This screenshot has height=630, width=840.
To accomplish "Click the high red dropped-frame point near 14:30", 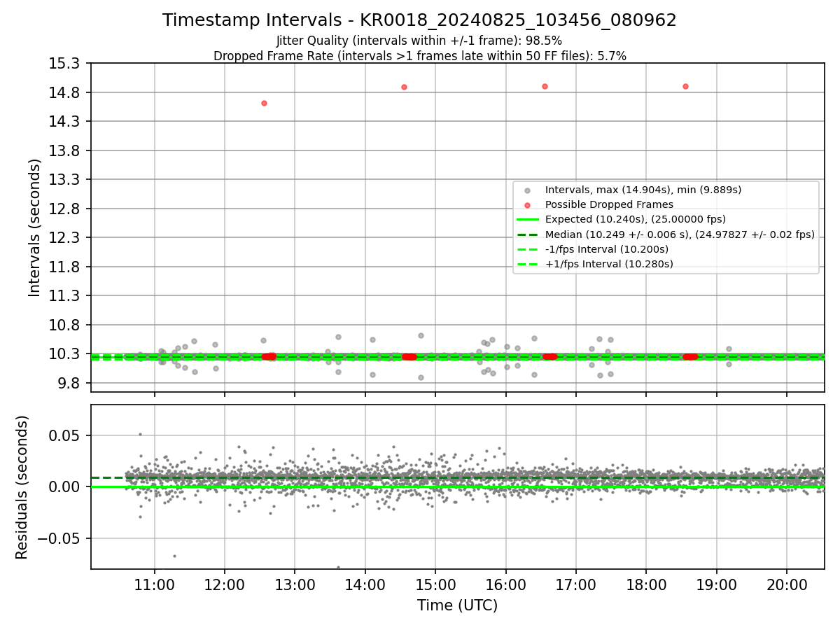I will coord(404,87).
